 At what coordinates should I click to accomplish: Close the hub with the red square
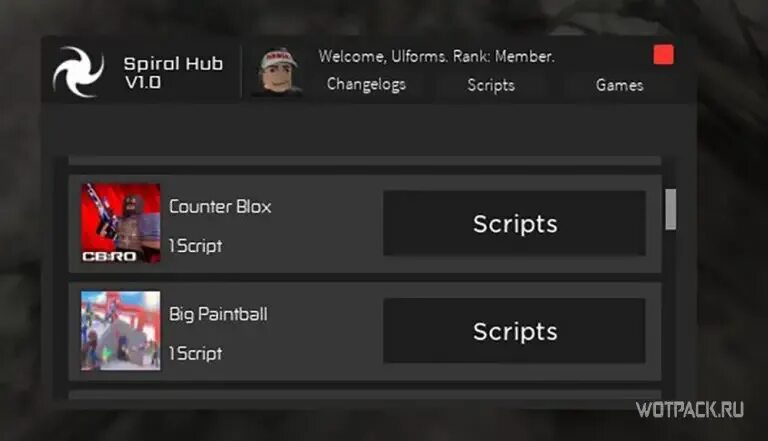click(x=664, y=55)
